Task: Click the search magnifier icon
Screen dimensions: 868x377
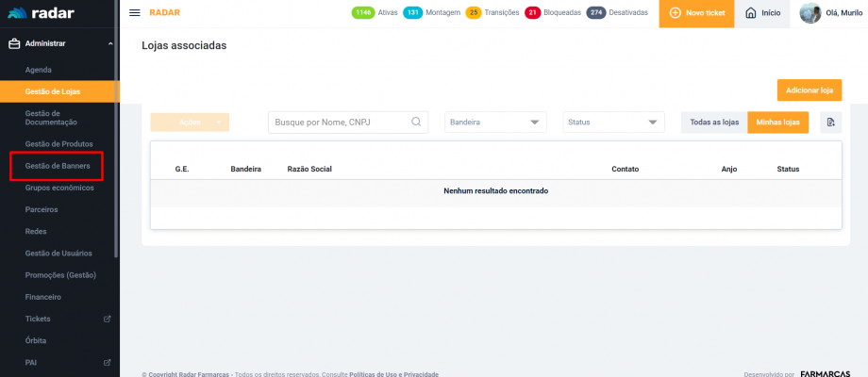Action: [x=416, y=123]
